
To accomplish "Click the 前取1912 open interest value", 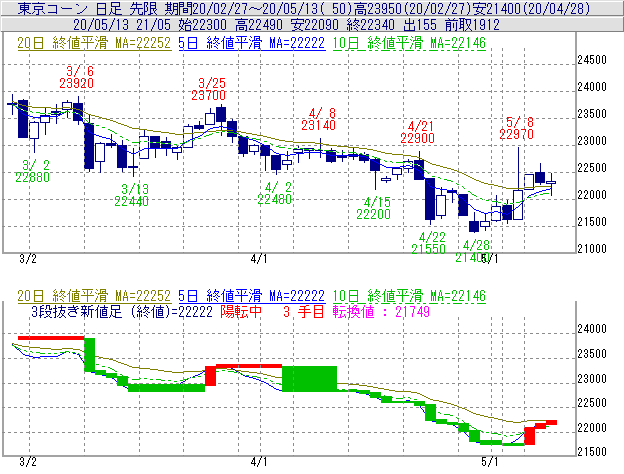I will 472,25.
